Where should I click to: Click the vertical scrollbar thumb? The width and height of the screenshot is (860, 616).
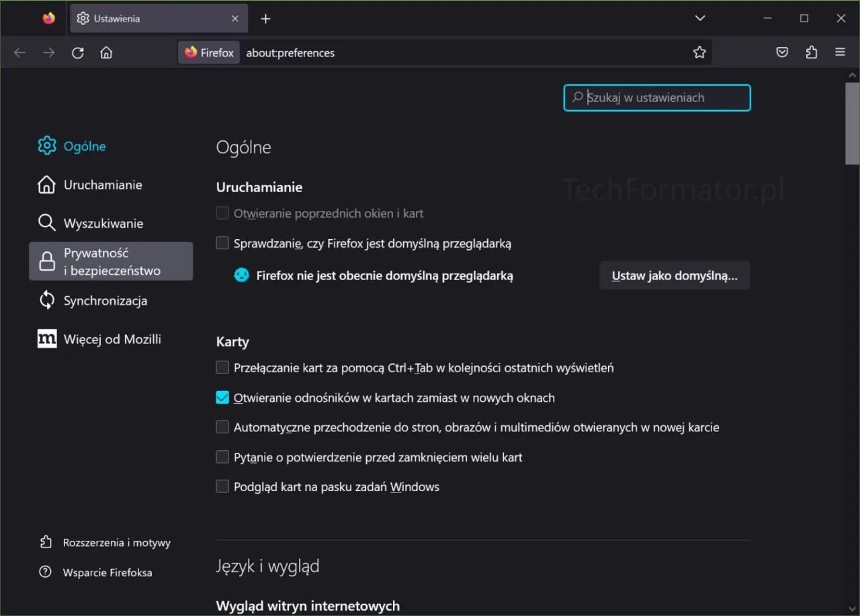click(x=852, y=123)
